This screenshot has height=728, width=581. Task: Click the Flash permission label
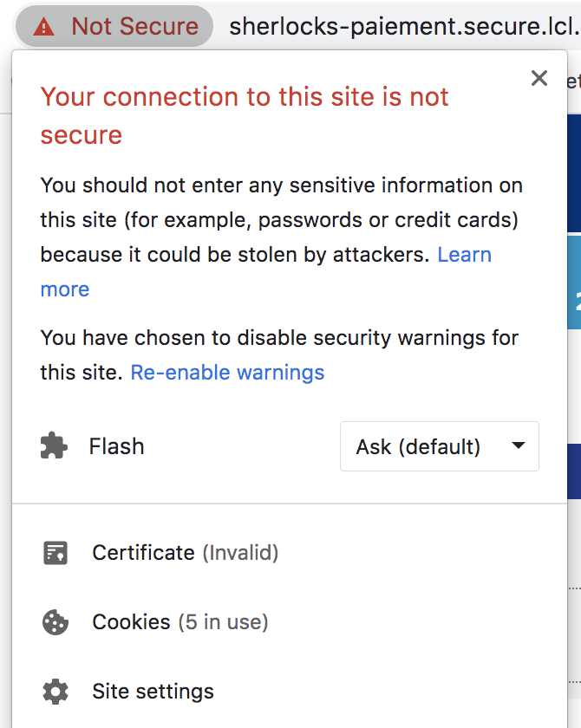116,446
